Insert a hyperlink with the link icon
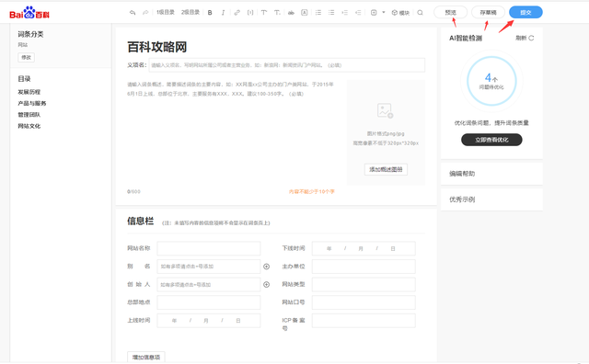 pyautogui.click(x=237, y=12)
